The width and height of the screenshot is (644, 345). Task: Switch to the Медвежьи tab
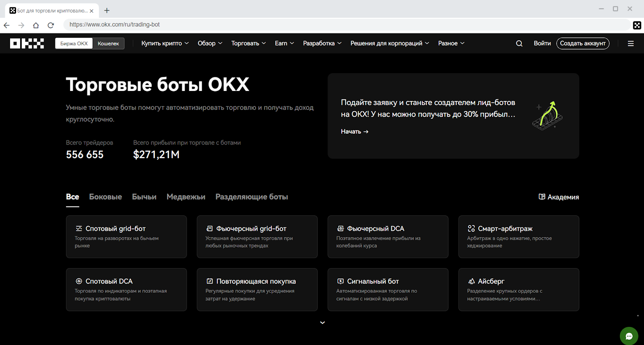[x=186, y=197]
